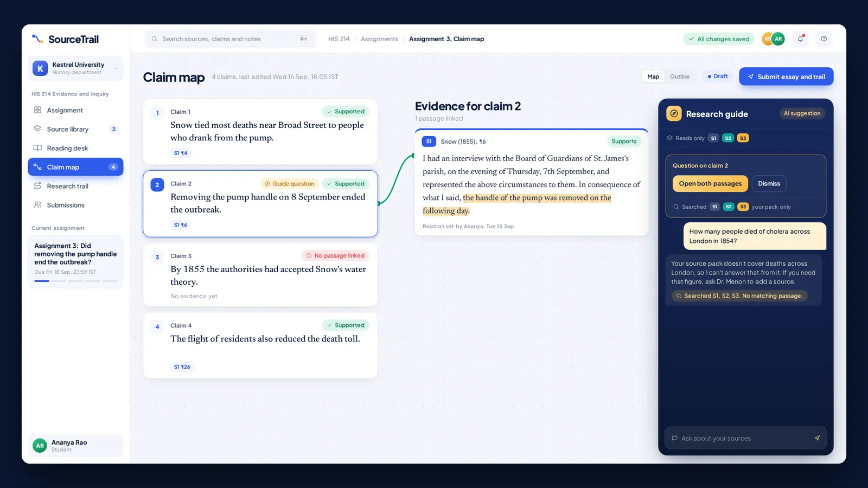
Task: Click the Research trail icon
Action: 37,186
